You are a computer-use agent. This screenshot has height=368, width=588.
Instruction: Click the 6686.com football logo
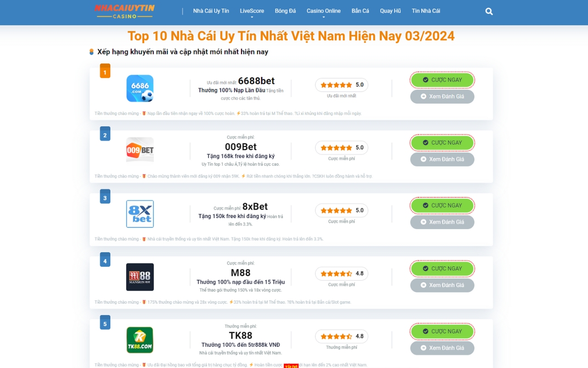[140, 88]
